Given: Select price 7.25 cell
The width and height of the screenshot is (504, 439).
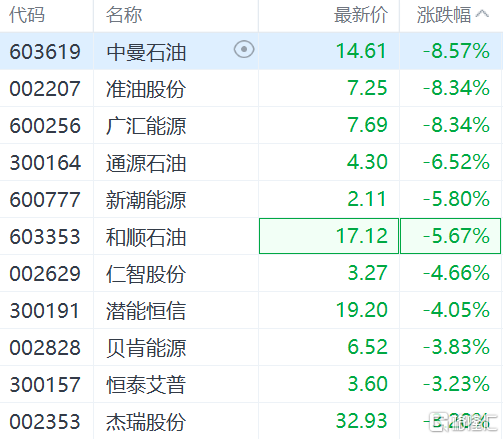Looking at the screenshot, I should 367,88.
